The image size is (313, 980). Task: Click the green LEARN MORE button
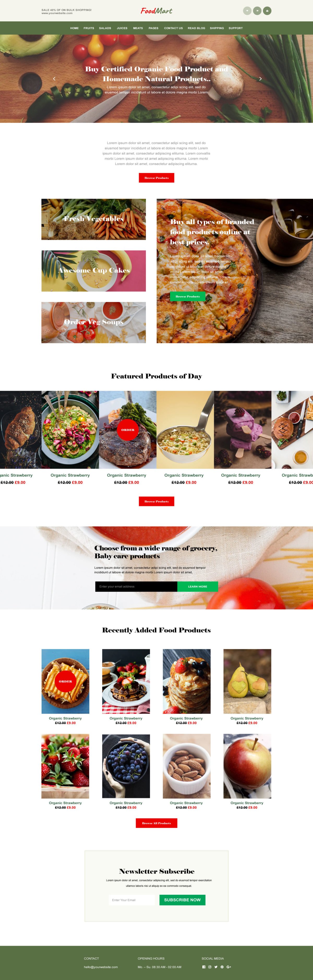click(x=197, y=586)
